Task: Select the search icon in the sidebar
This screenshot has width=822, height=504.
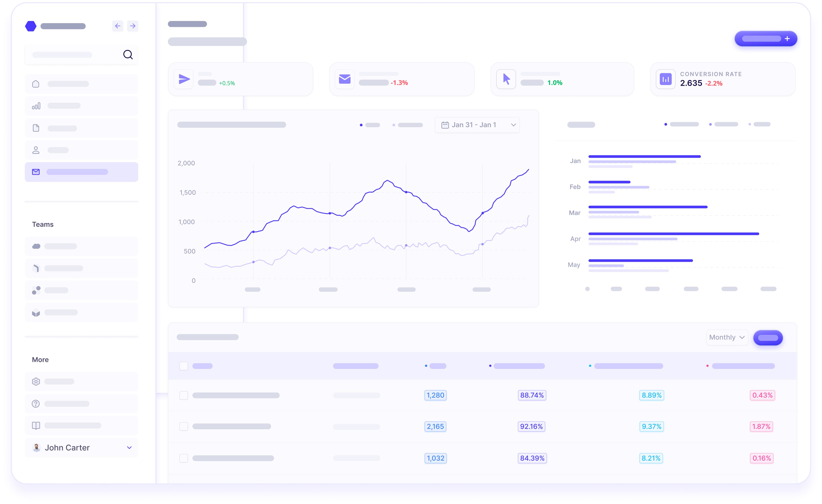Action: (128, 54)
